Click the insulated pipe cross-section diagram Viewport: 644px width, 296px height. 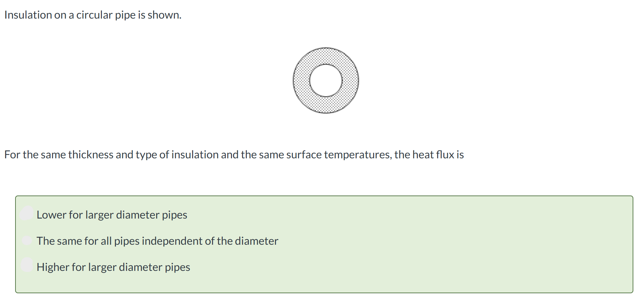(326, 81)
